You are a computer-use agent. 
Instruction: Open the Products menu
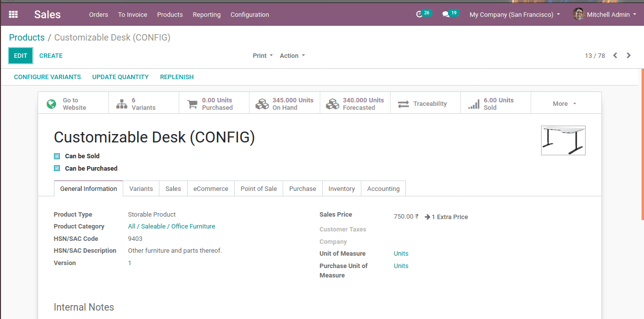pyautogui.click(x=170, y=14)
